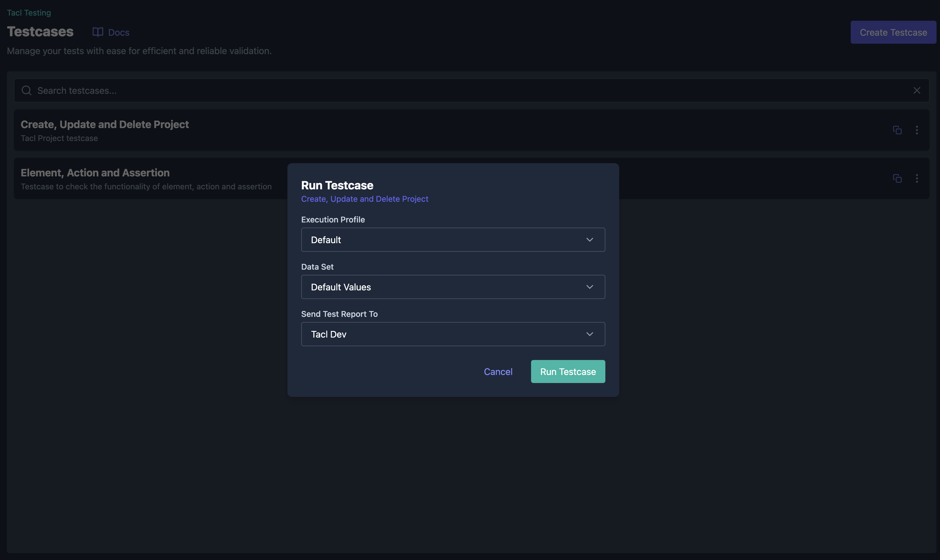Click chevron on the Tacl Dev selector
Screen dimensions: 940x560
pyautogui.click(x=589, y=334)
